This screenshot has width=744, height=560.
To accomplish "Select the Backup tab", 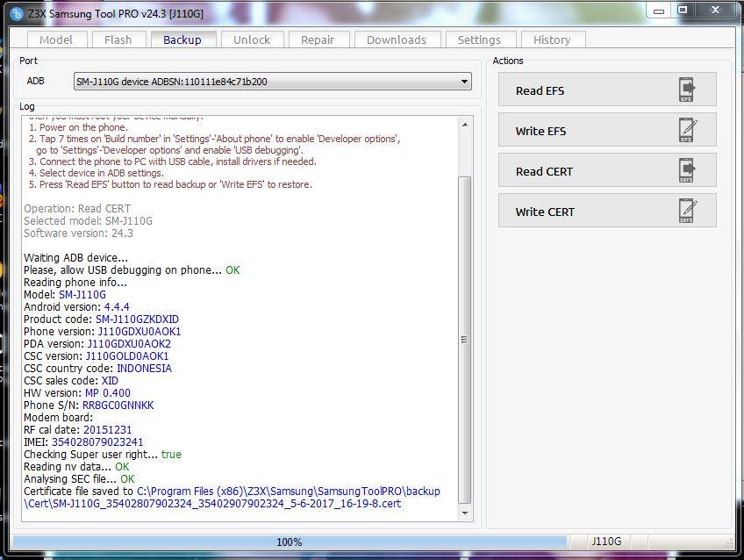I will (x=182, y=39).
